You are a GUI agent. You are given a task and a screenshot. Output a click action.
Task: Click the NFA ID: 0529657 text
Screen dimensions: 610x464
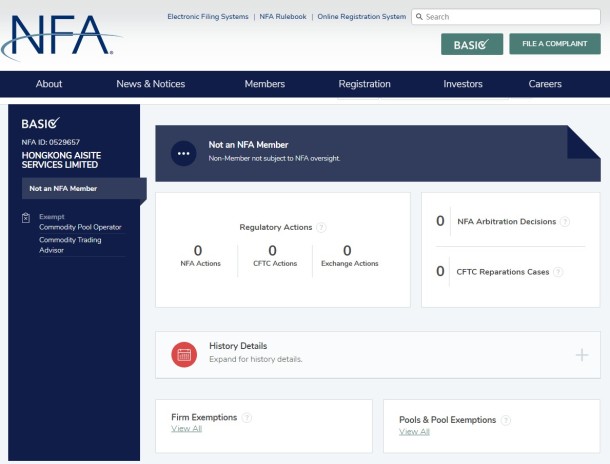click(51, 142)
